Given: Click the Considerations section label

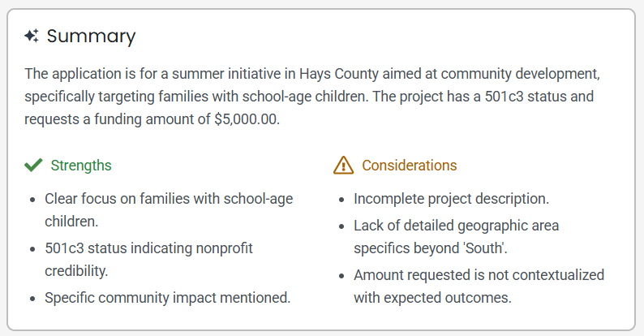Looking at the screenshot, I should click(x=409, y=166).
